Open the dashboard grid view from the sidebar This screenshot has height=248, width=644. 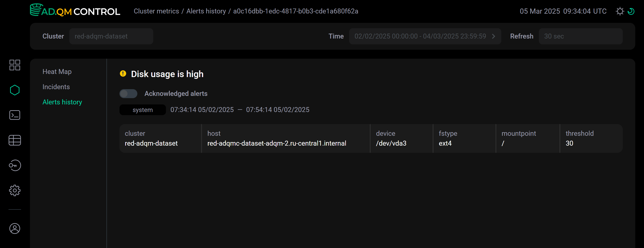point(15,65)
